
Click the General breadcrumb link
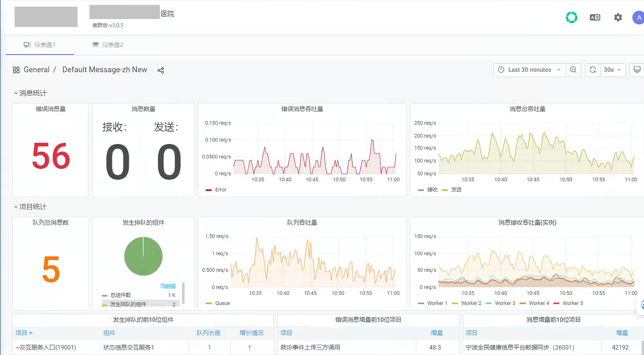click(x=37, y=70)
